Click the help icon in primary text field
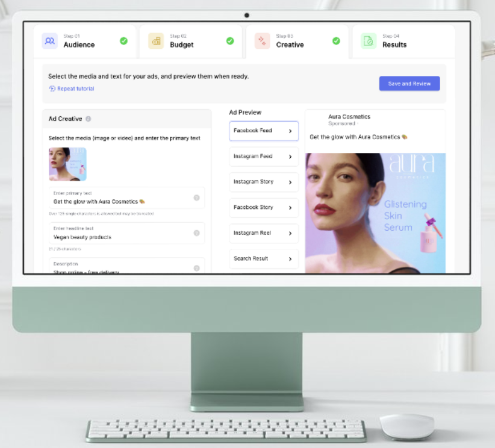495x448 pixels. pos(196,198)
